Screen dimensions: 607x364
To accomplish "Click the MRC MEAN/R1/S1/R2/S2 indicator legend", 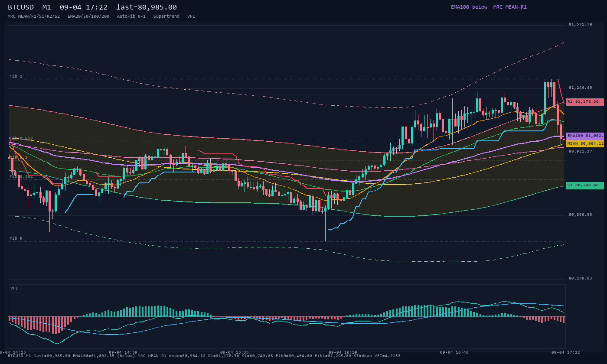I will (x=34, y=16).
